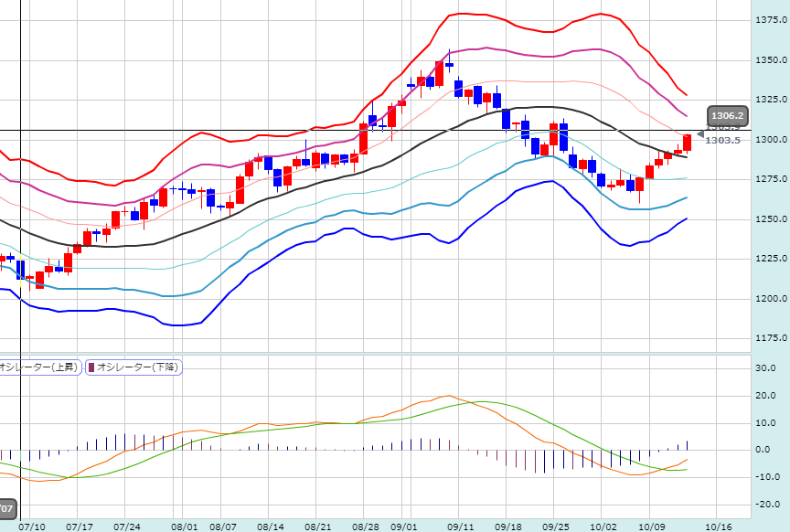Click the 07/17 date on time axis

coord(80,527)
